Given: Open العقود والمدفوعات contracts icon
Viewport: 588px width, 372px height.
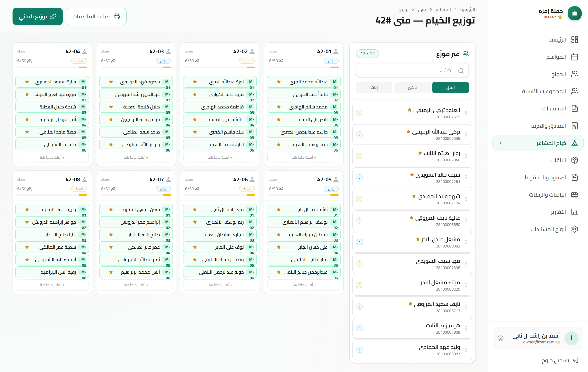Looking at the screenshot, I should click(574, 177).
